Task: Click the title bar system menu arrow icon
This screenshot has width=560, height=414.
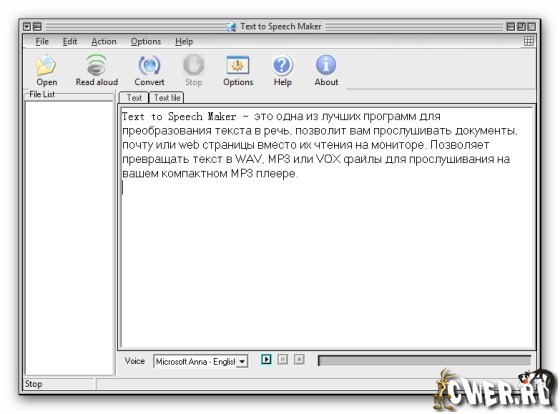Action: (x=27, y=26)
